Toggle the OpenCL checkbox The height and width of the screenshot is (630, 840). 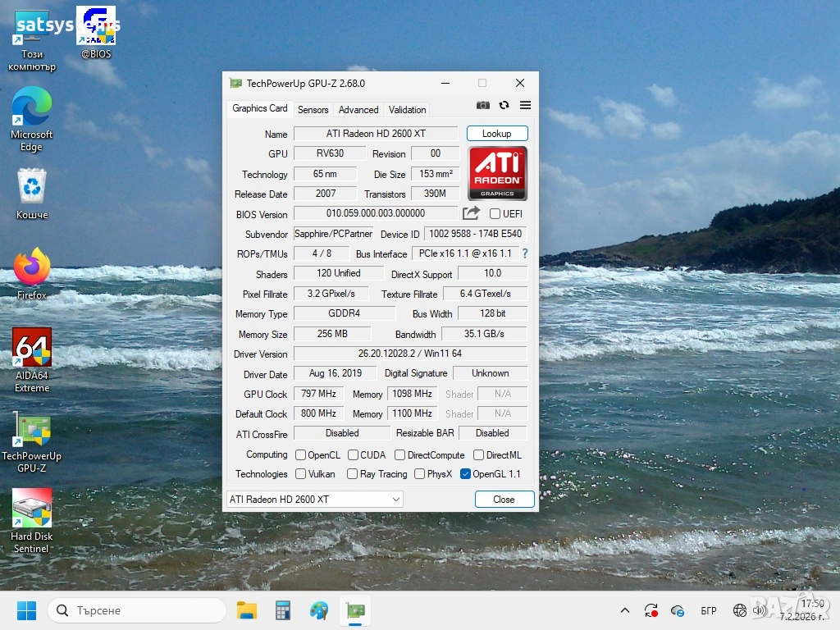pyautogui.click(x=300, y=455)
